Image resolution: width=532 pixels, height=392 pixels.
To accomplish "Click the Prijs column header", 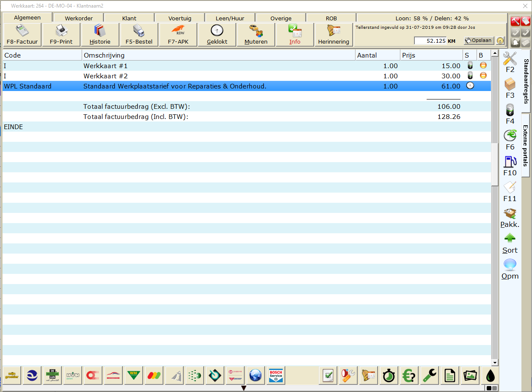I will [x=431, y=55].
